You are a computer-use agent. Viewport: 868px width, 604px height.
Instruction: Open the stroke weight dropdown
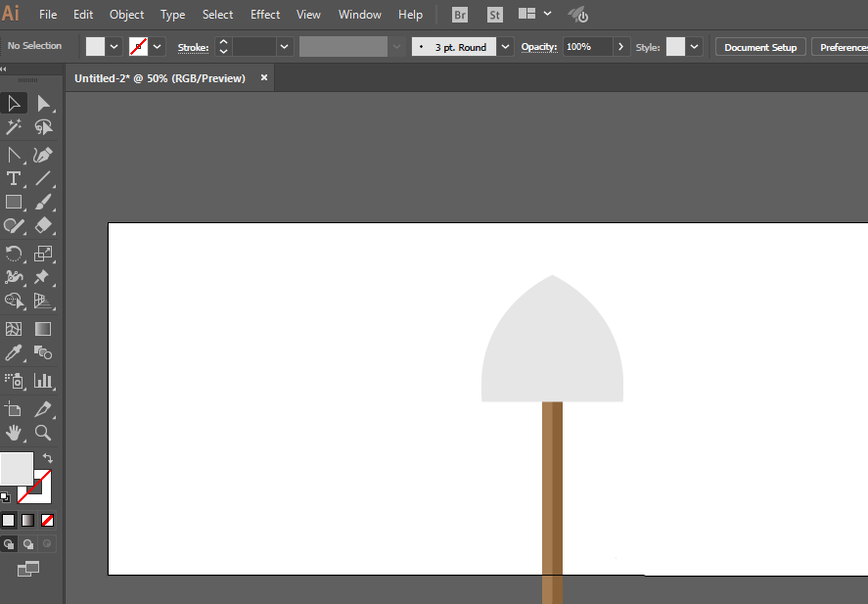pyautogui.click(x=285, y=47)
